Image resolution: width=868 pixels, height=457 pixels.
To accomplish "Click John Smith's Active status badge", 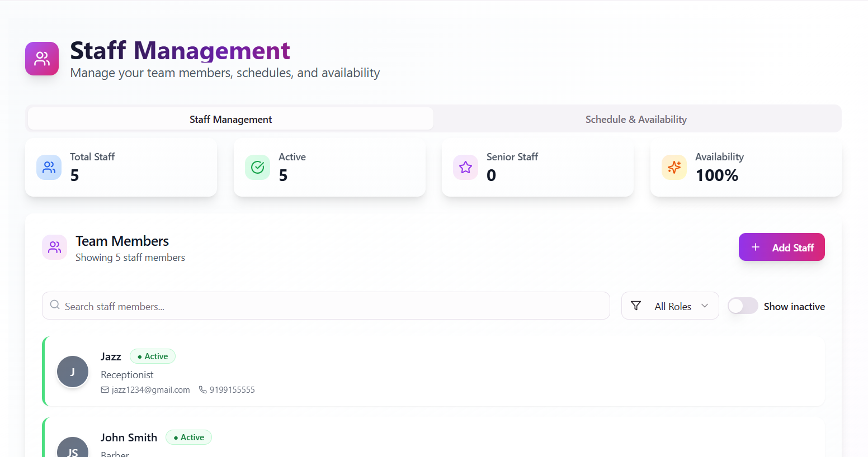I will (188, 437).
